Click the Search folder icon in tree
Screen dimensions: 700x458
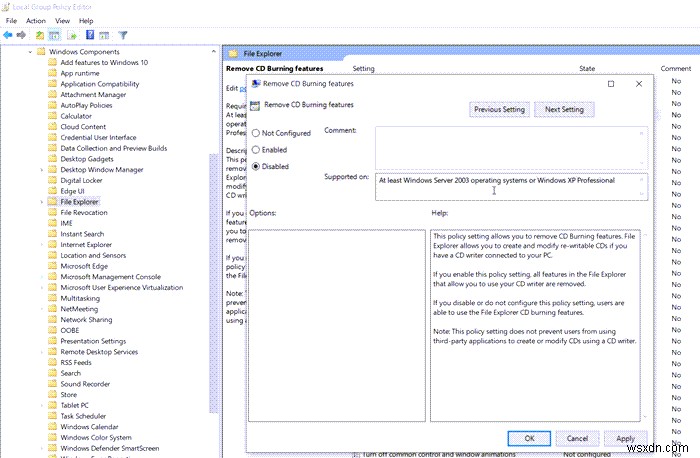pos(52,373)
